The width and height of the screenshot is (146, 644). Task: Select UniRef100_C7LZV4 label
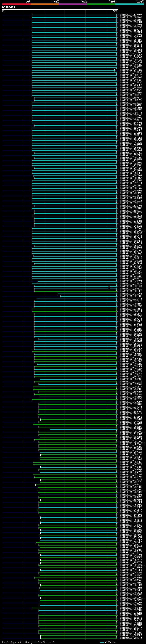pyautogui.click(x=131, y=555)
